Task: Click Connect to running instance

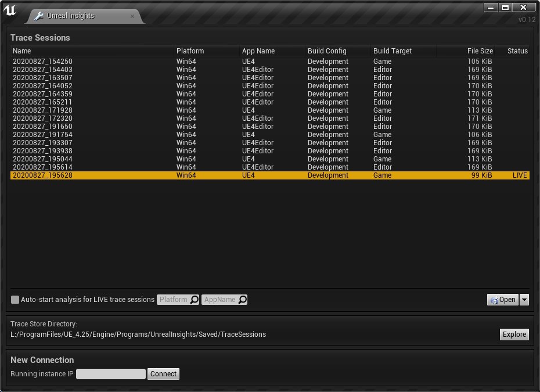Action: pos(163,374)
